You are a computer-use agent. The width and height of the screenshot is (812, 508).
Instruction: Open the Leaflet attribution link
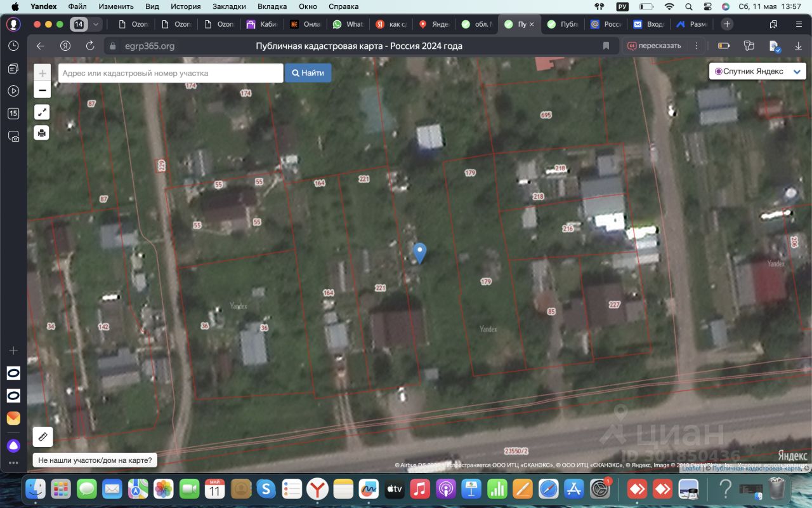691,469
